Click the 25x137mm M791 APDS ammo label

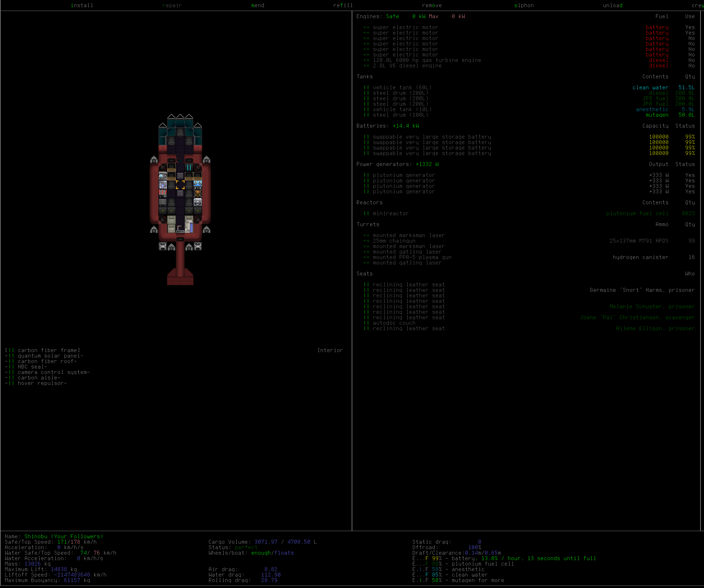tap(639, 241)
